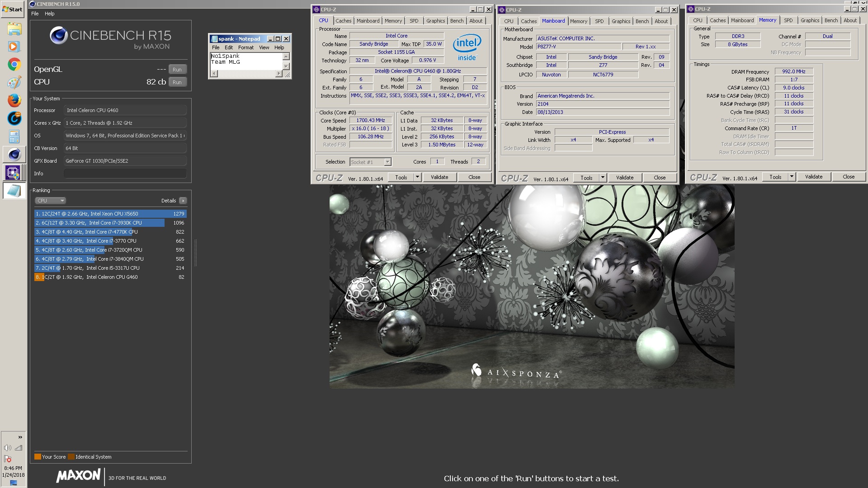Viewport: 868px width, 488px height.
Task: Click Close button in Mainboard CPU-Z window
Action: [x=660, y=178]
